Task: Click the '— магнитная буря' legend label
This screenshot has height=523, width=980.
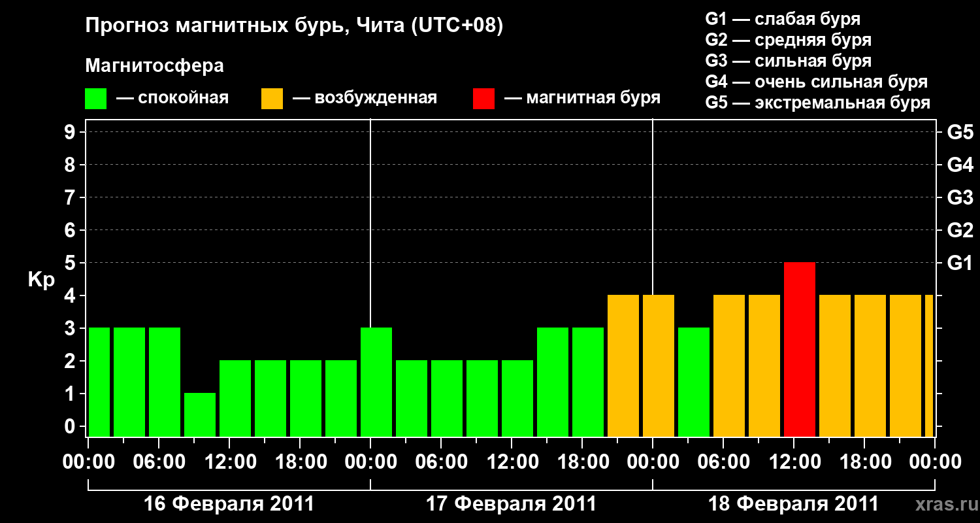Action: click(583, 99)
